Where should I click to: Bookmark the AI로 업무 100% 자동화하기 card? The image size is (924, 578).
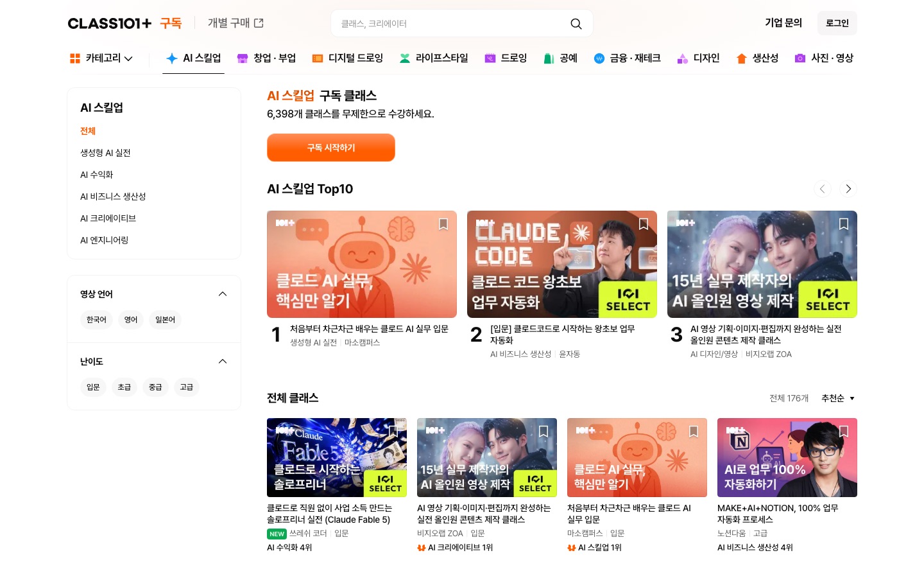(844, 431)
